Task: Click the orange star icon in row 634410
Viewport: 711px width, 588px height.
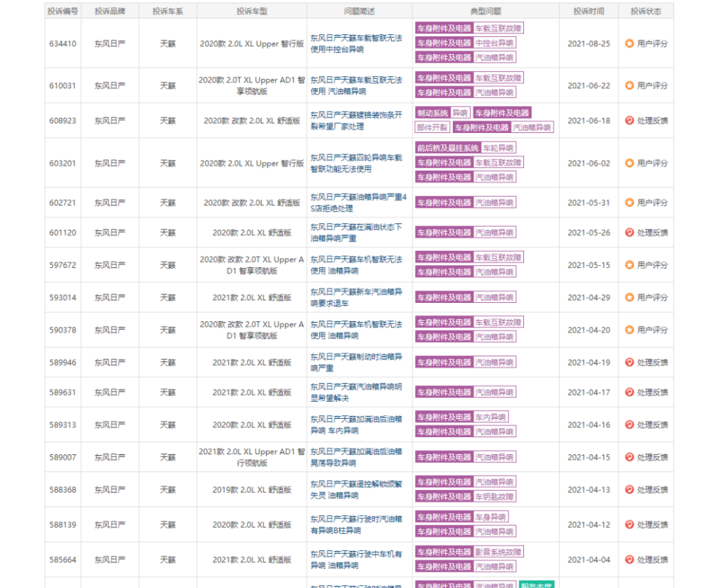Action: (x=629, y=43)
